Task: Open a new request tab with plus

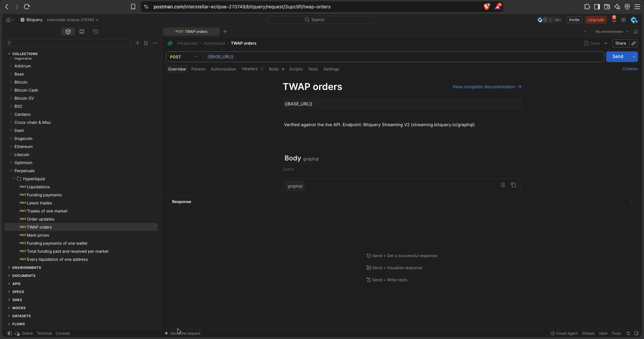Action: coord(225,32)
